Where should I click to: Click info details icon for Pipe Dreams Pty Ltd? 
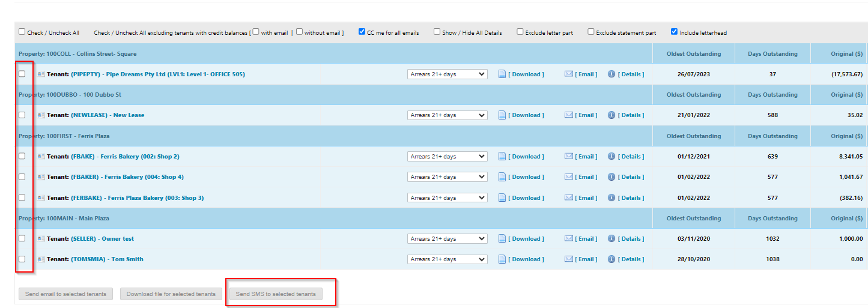point(612,74)
